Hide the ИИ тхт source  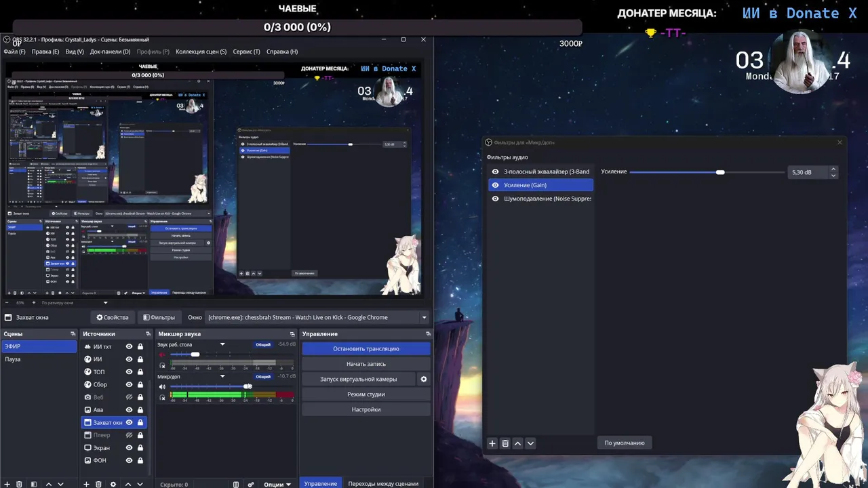[129, 346]
